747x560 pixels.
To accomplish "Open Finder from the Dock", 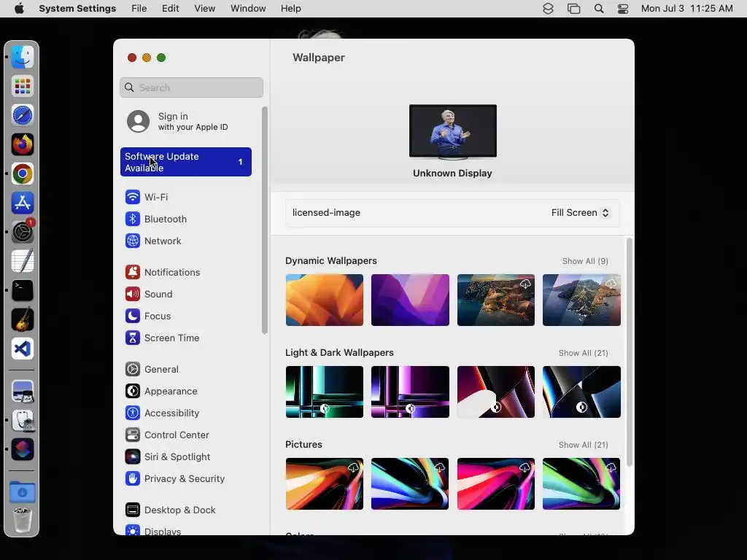I will pos(23,57).
